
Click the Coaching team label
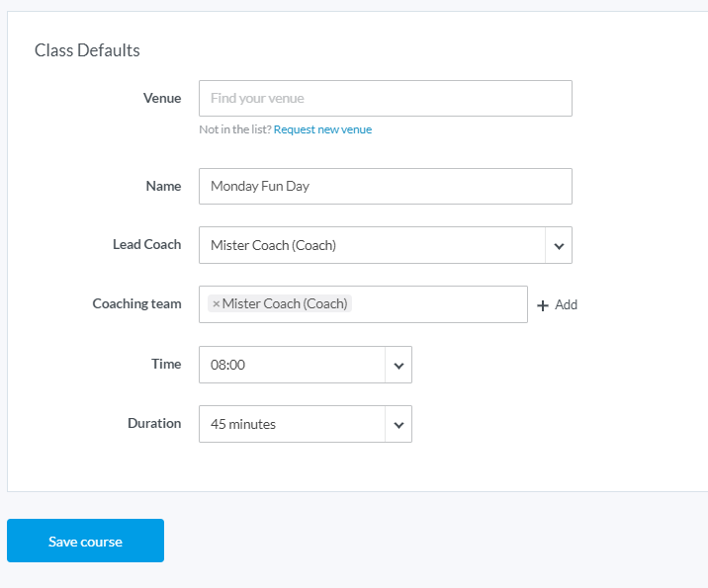(136, 303)
